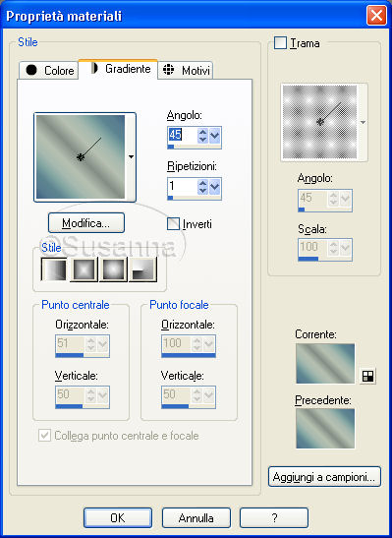This screenshot has width=392, height=538.
Task: Close the Proprietà materiali dialog
Action: pyautogui.click(x=376, y=16)
